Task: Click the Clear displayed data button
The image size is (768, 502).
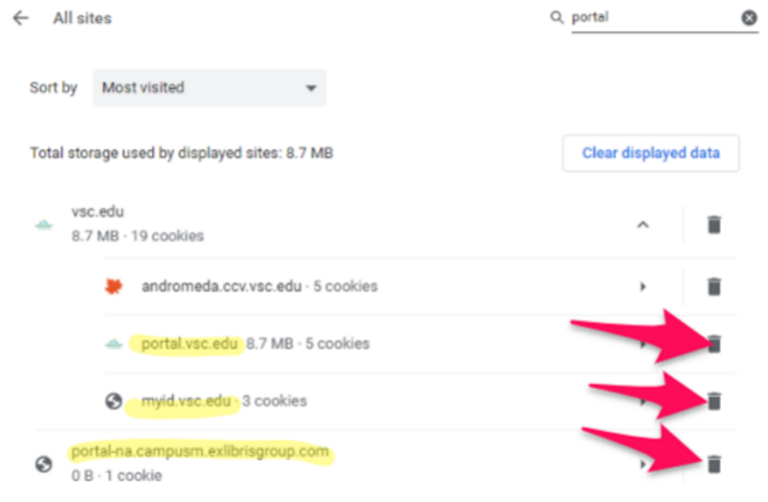Action: (651, 153)
